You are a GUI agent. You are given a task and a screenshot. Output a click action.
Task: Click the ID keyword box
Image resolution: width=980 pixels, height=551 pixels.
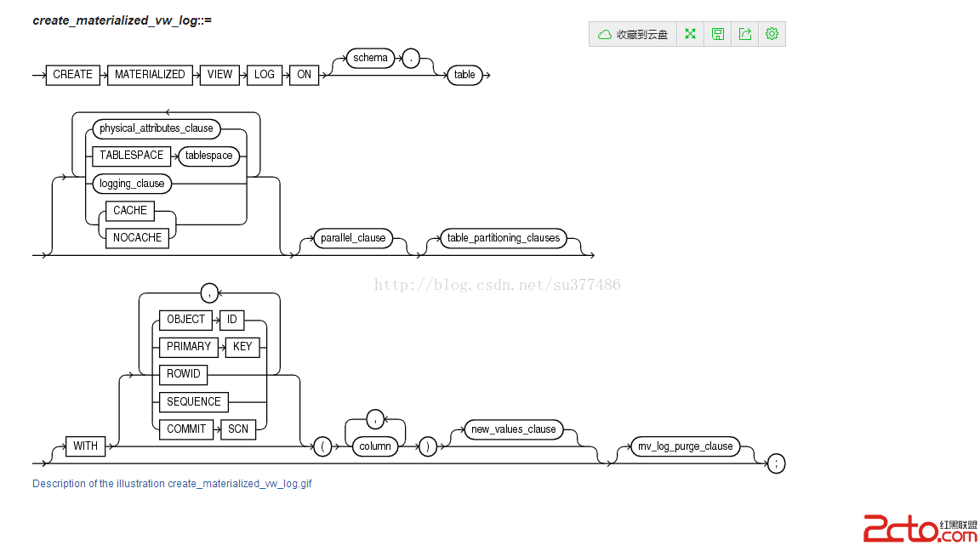232,320
